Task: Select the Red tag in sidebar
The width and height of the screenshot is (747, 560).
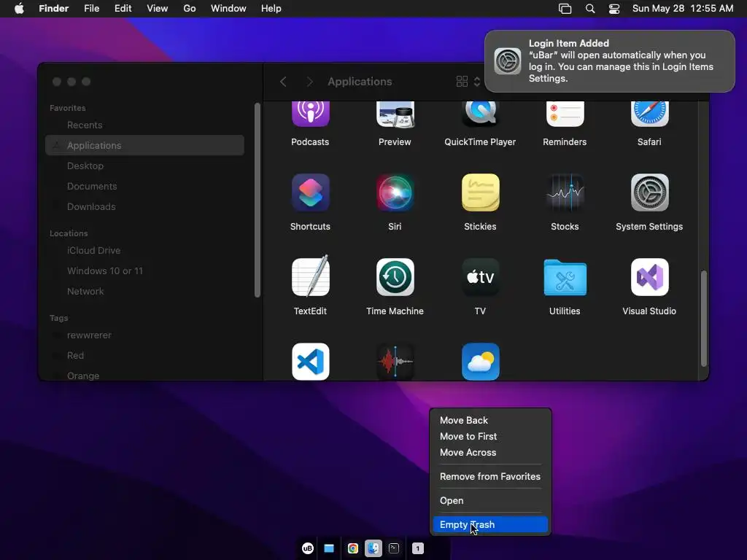Action: pos(145,356)
